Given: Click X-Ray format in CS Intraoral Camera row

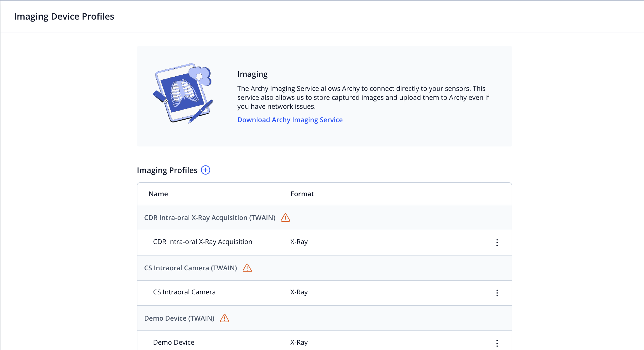Looking at the screenshot, I should click(x=299, y=292).
